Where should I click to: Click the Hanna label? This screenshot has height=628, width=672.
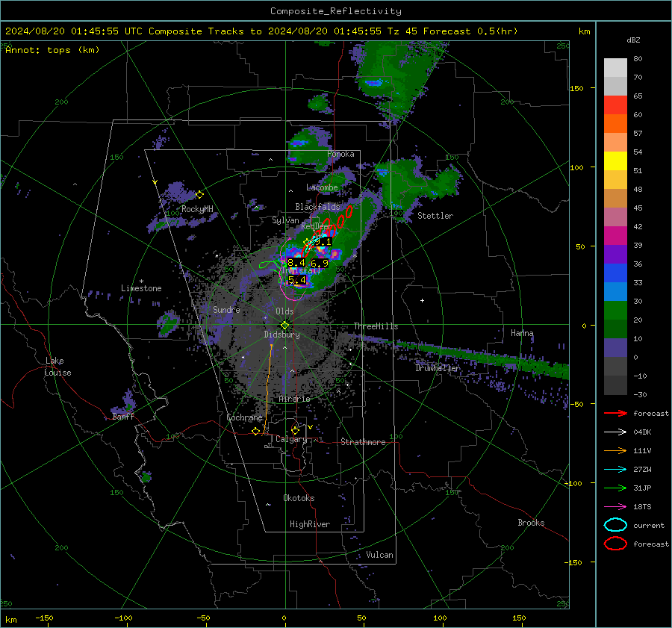pyautogui.click(x=522, y=333)
